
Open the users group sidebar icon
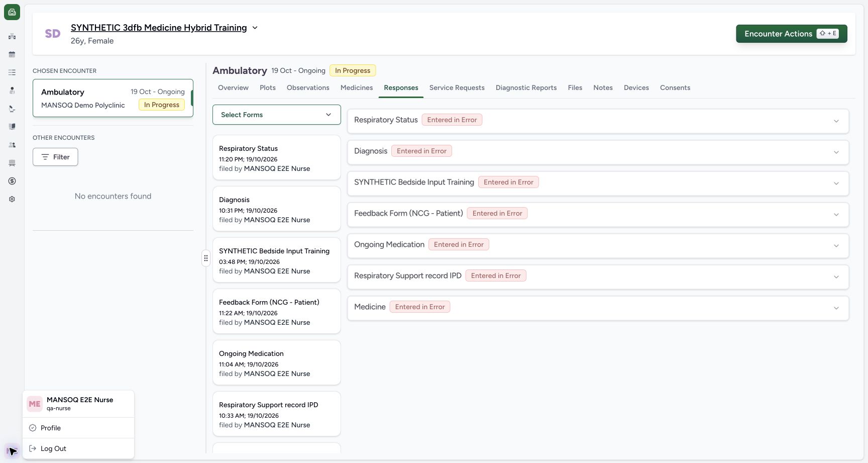(x=12, y=145)
